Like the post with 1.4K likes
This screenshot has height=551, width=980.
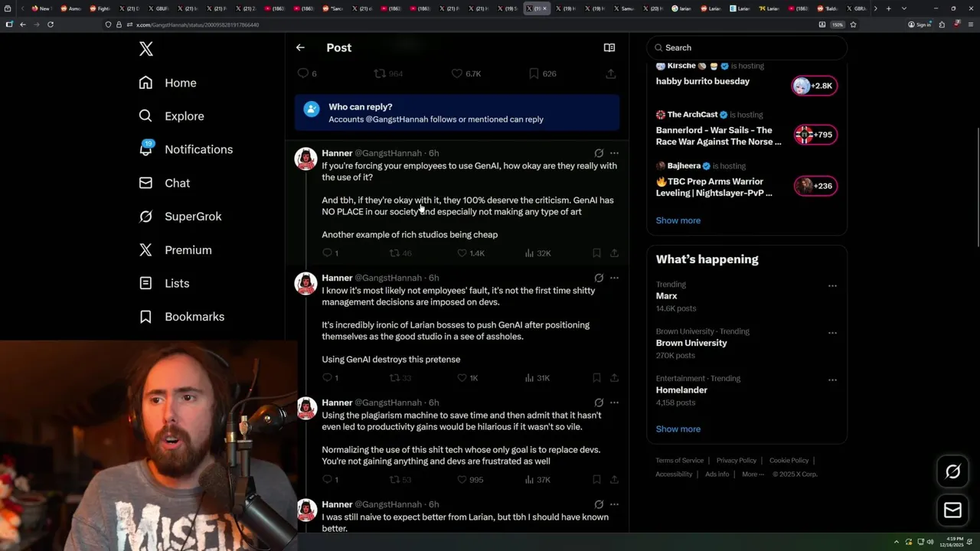pyautogui.click(x=471, y=253)
